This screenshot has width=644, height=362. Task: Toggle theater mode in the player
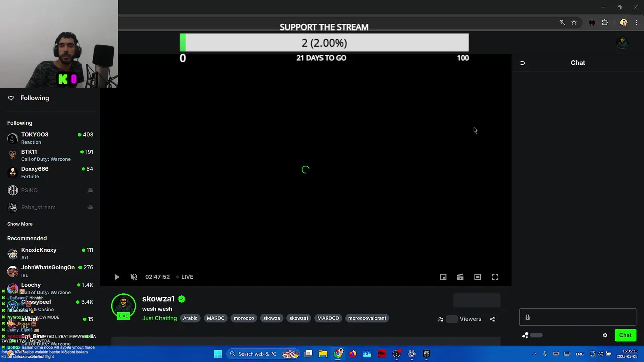pyautogui.click(x=478, y=277)
